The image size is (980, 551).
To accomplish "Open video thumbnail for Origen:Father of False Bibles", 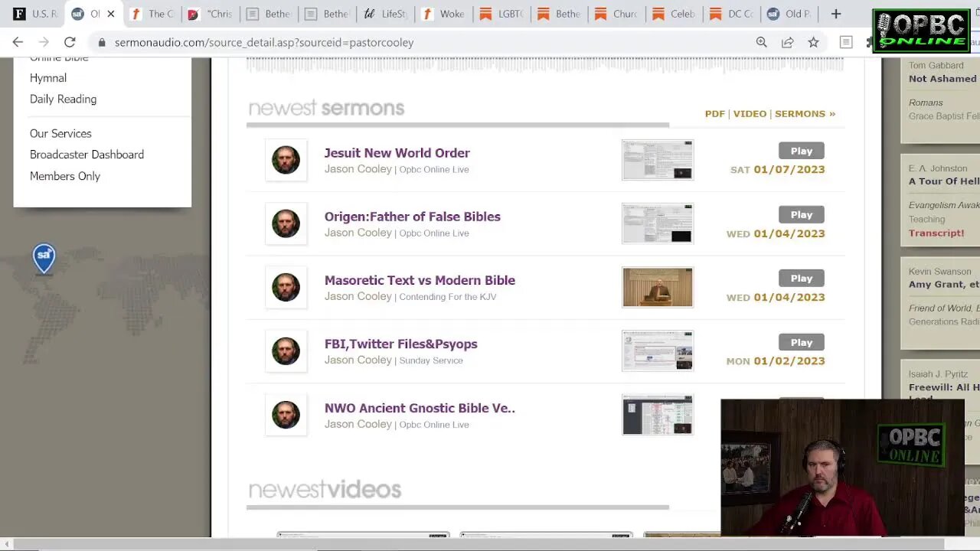I will click(658, 223).
